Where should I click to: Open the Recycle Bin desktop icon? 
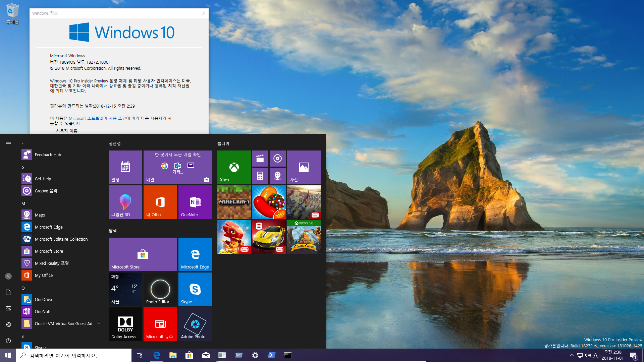pos(13,14)
